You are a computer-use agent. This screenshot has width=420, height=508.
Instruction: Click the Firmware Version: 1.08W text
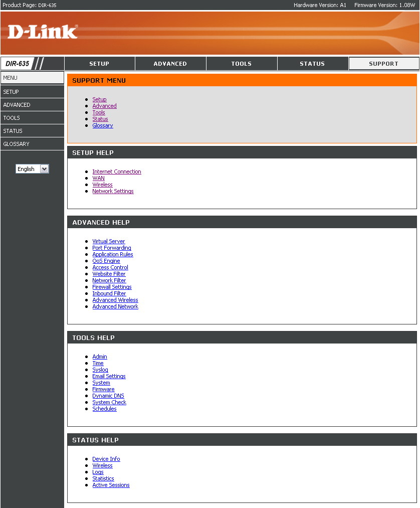click(x=385, y=5)
